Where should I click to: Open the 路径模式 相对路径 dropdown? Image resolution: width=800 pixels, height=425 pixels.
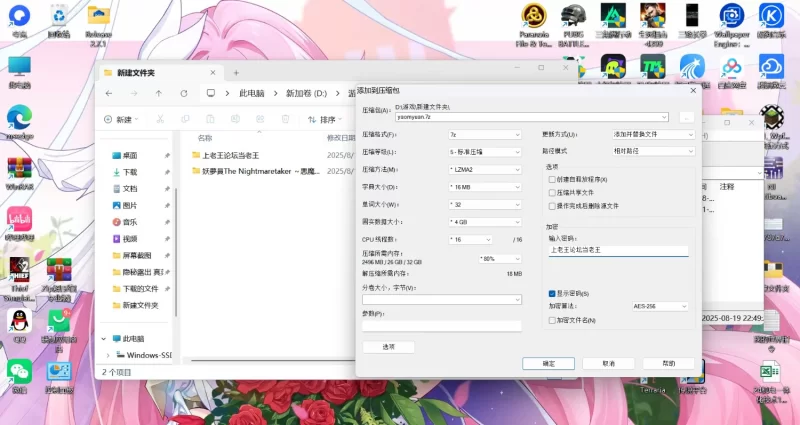click(654, 152)
